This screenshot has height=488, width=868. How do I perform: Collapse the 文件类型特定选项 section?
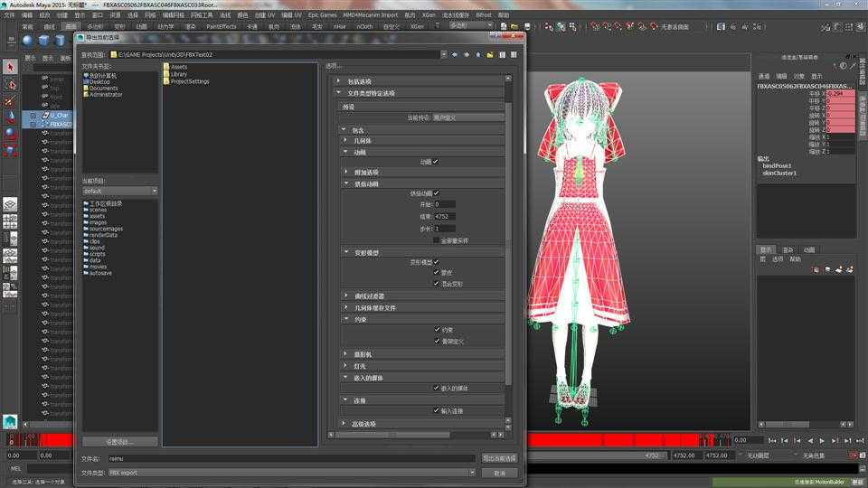(419, 93)
